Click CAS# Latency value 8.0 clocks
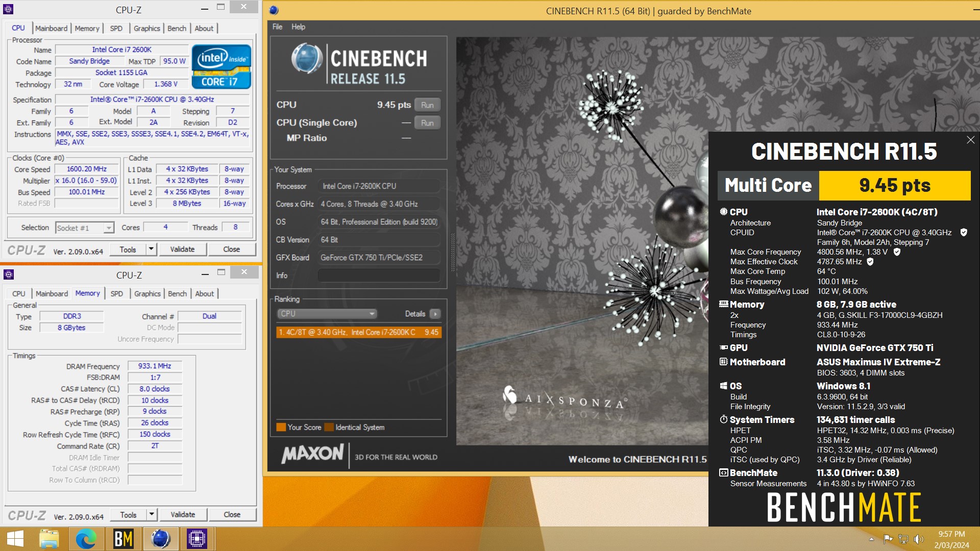Image resolution: width=980 pixels, height=551 pixels. point(155,389)
